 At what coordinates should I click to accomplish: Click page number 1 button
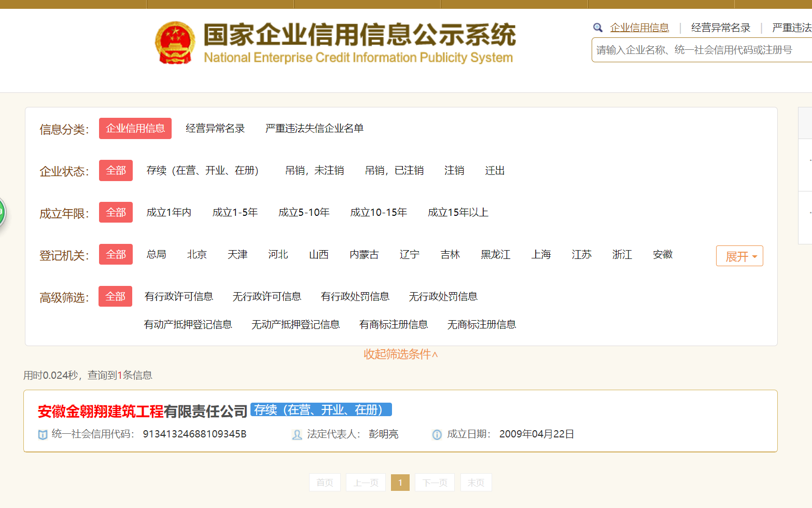pos(400,483)
